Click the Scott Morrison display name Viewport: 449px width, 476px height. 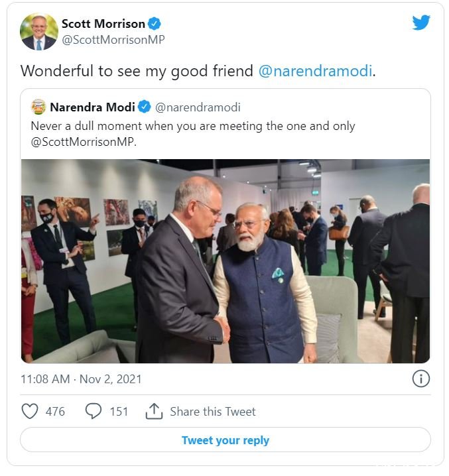[x=103, y=24]
